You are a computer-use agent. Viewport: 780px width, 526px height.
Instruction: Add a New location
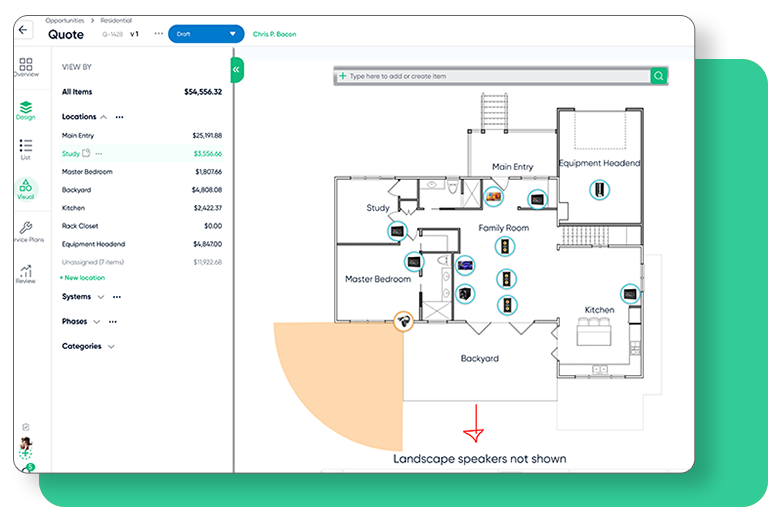coord(83,278)
